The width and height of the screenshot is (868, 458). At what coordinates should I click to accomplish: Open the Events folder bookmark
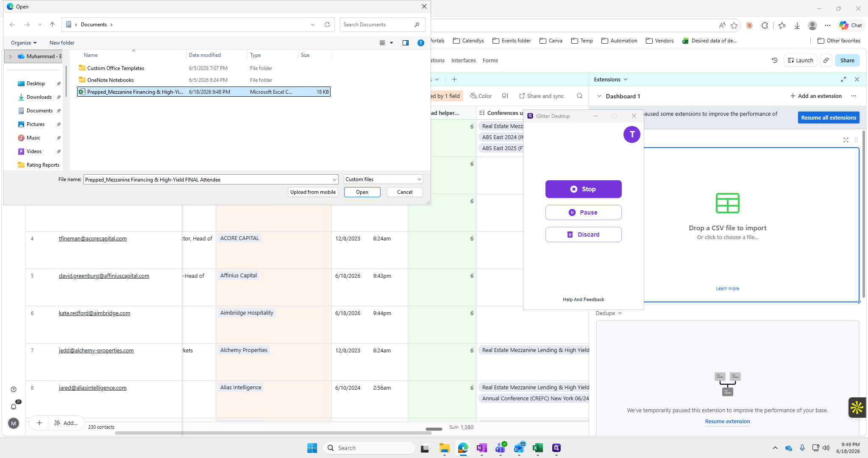point(512,41)
